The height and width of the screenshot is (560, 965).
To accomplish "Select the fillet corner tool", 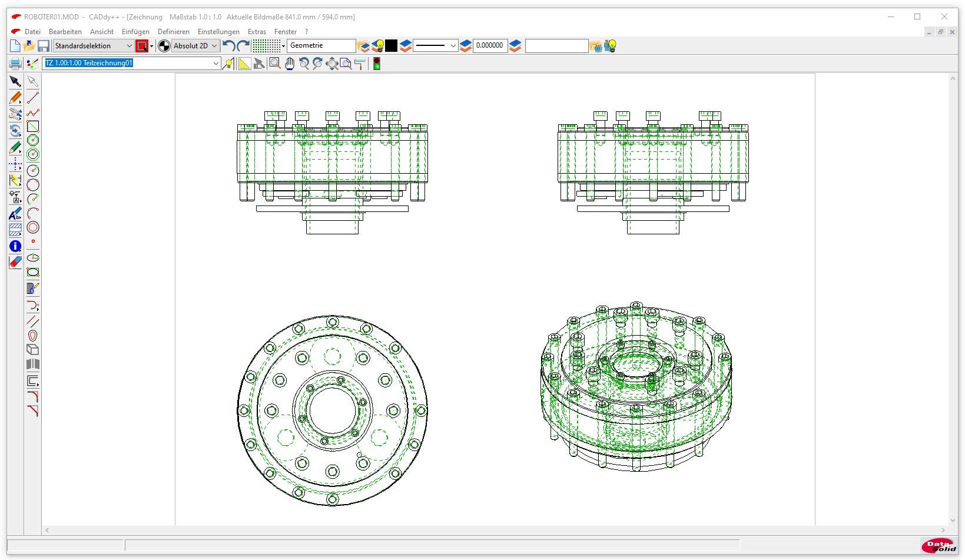I will click(x=33, y=397).
